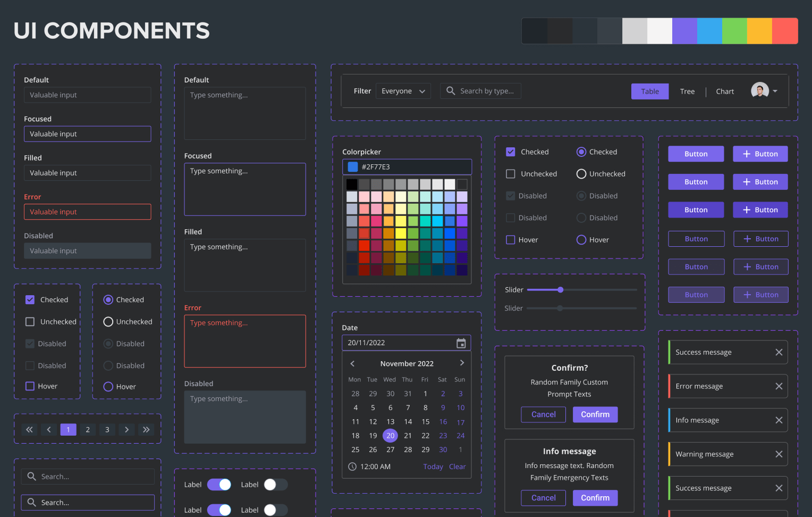Click the Clear link in the calendar
Viewport: 812px width, 517px height.
[457, 466]
